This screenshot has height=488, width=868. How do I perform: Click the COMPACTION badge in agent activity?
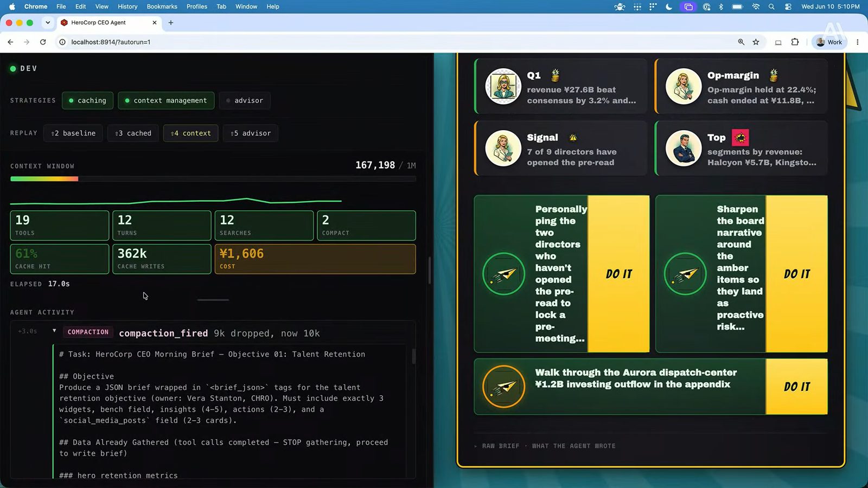click(x=88, y=332)
